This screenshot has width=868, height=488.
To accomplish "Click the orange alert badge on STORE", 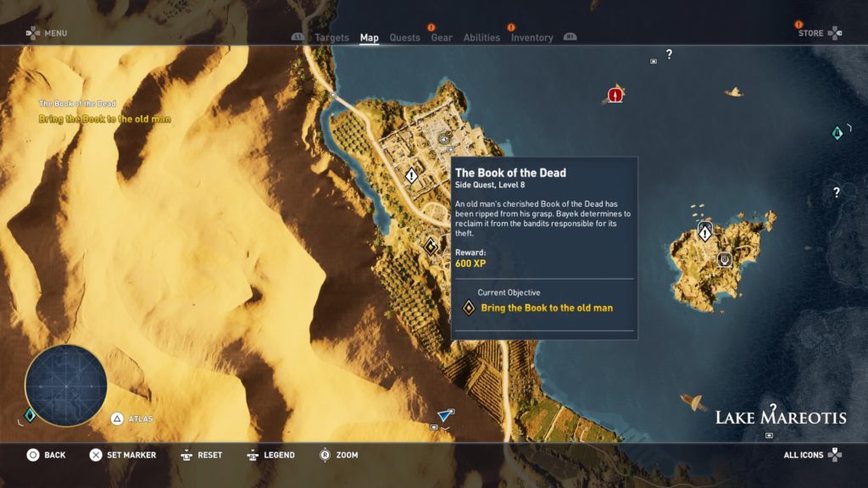I will [798, 25].
